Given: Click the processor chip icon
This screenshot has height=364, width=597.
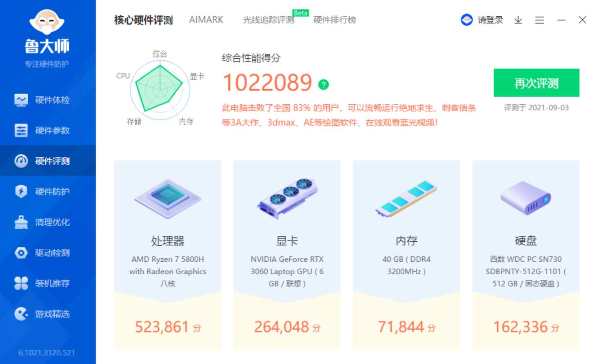Looking at the screenshot, I should pyautogui.click(x=168, y=198).
